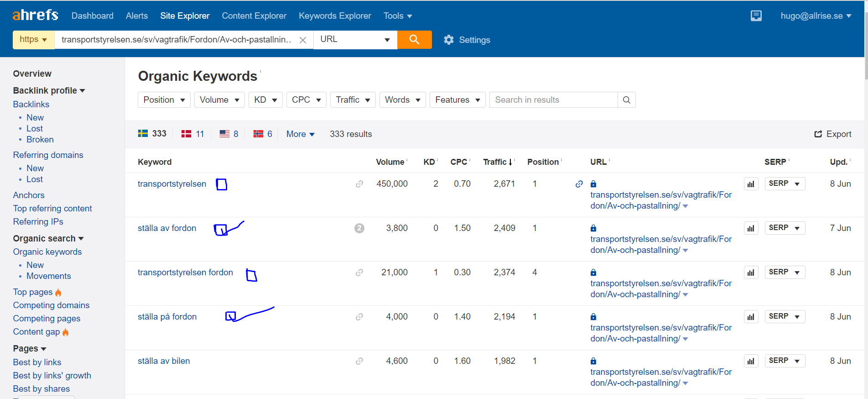Open Top pages in sidebar
This screenshot has height=399, width=868.
(33, 292)
